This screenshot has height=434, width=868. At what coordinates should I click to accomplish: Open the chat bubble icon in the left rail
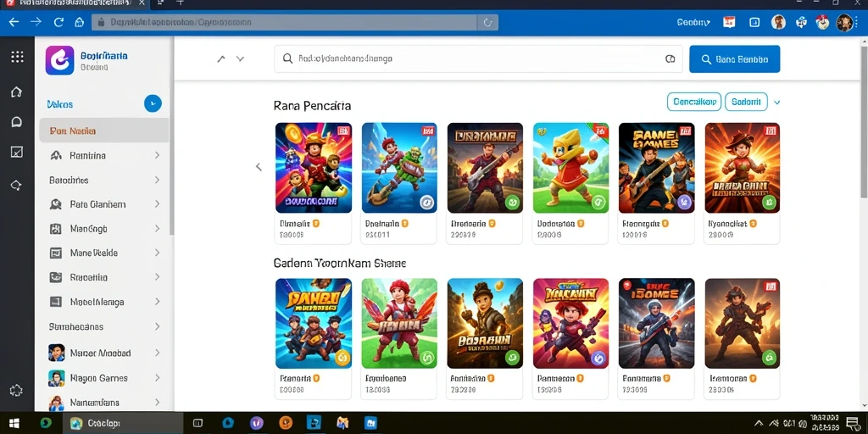[x=17, y=122]
